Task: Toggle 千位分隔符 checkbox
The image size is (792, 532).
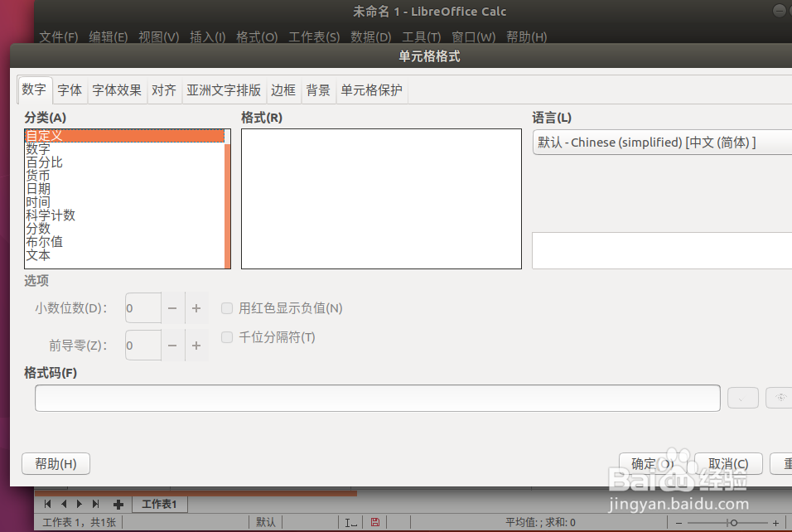Action: (227, 337)
